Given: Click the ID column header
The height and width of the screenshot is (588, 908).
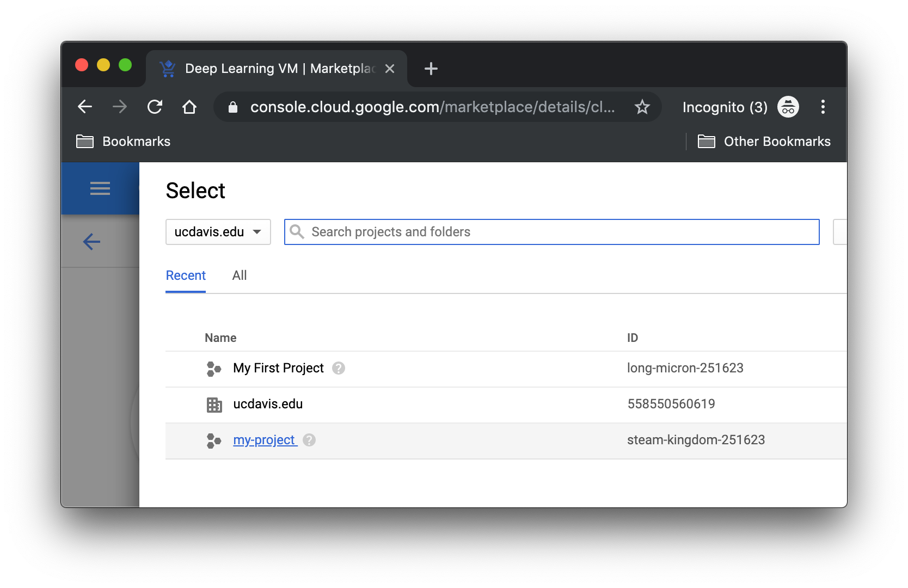Looking at the screenshot, I should [633, 338].
